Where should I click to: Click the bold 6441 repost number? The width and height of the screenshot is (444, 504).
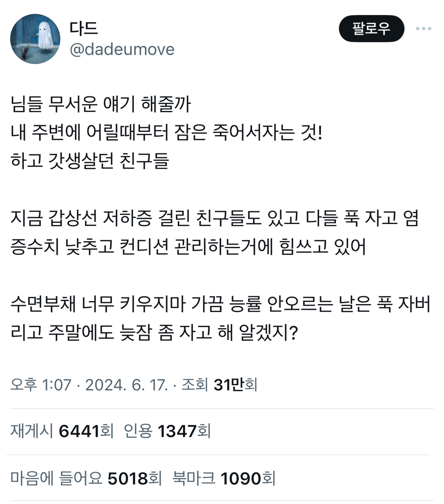click(x=79, y=431)
